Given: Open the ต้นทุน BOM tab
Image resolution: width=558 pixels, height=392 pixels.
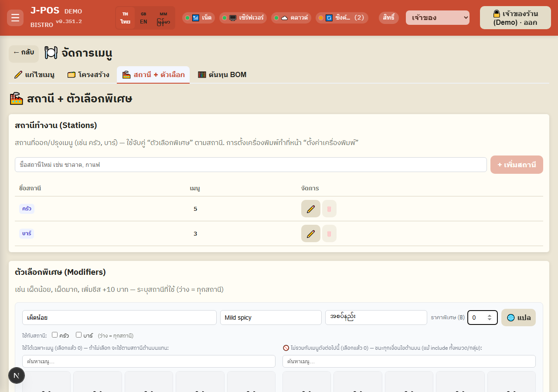Looking at the screenshot, I should [x=222, y=74].
